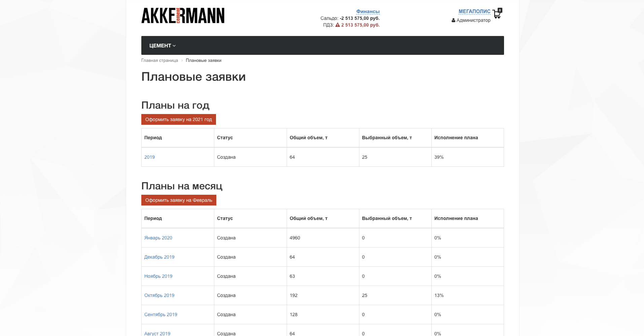Click the cart item count badge
The width and height of the screenshot is (644, 336).
[500, 10]
